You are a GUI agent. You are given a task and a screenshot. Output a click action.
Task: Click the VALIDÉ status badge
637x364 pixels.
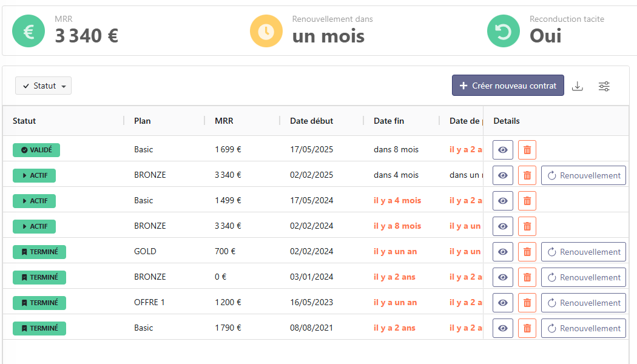(x=36, y=150)
